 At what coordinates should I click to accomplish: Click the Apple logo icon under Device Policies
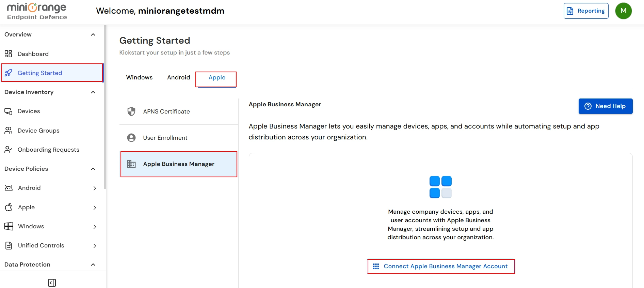coord(9,207)
